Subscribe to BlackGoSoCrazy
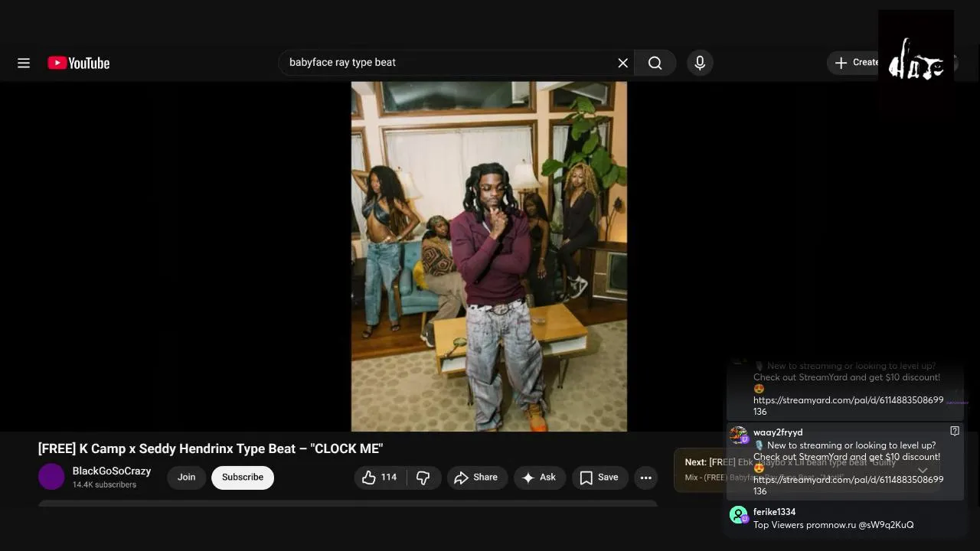 (x=243, y=478)
